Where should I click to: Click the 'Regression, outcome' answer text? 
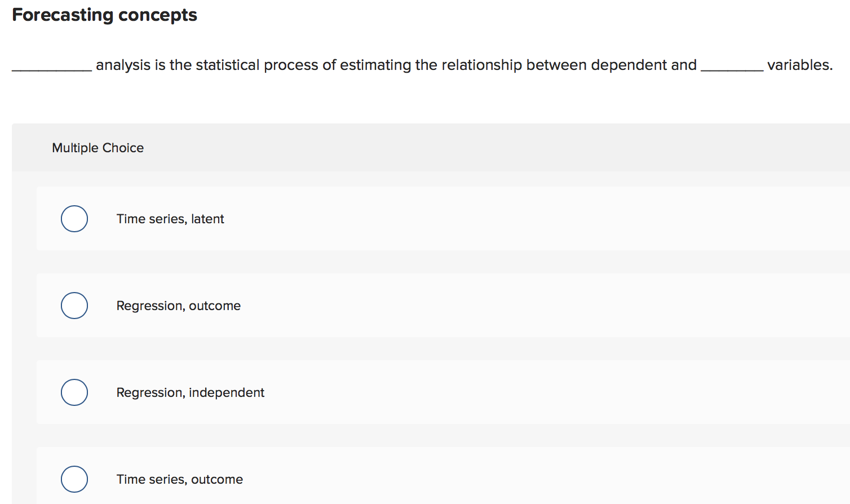click(x=178, y=306)
